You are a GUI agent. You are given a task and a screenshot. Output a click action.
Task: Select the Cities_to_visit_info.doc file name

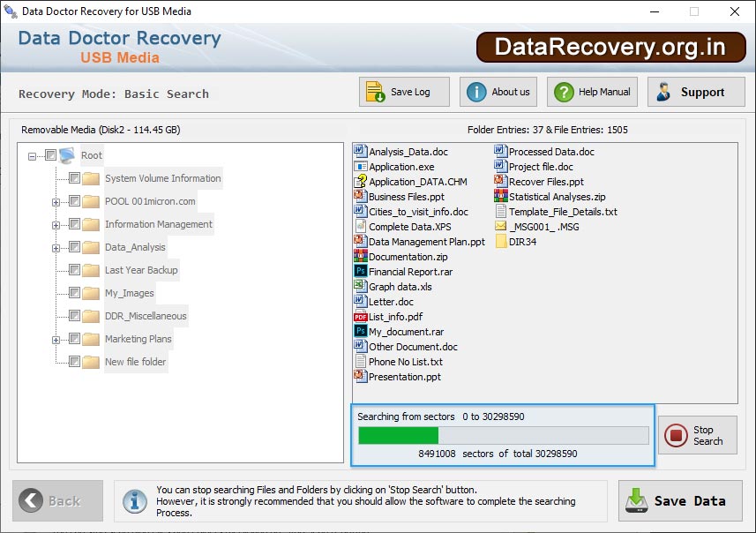418,212
